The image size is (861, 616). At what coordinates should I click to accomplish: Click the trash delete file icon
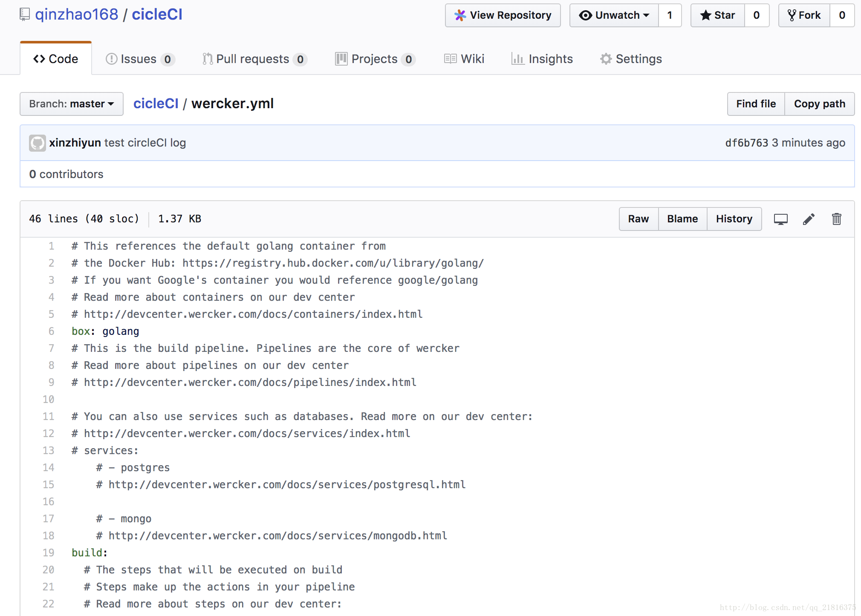click(836, 219)
